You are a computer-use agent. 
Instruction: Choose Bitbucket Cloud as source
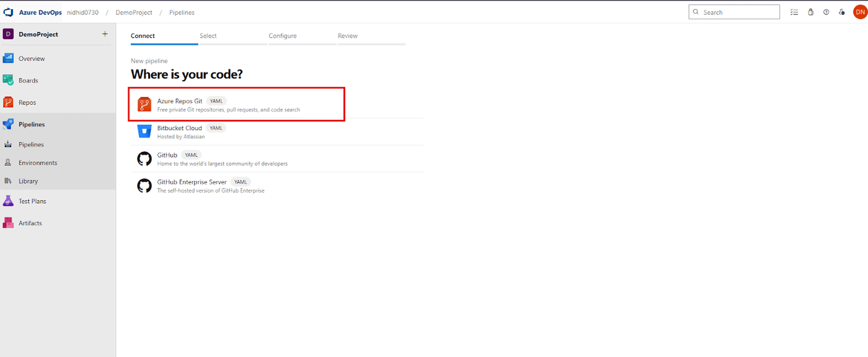point(277,132)
